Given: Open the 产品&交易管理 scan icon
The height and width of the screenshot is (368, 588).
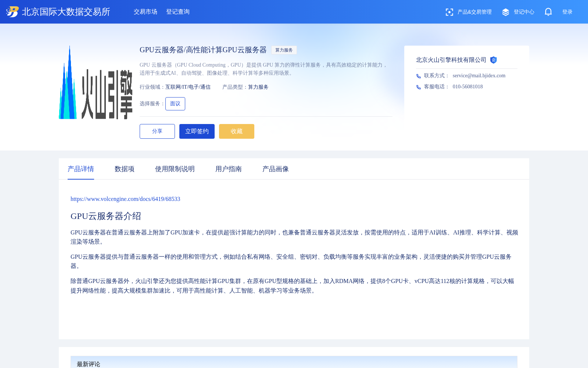Looking at the screenshot, I should coord(449,12).
